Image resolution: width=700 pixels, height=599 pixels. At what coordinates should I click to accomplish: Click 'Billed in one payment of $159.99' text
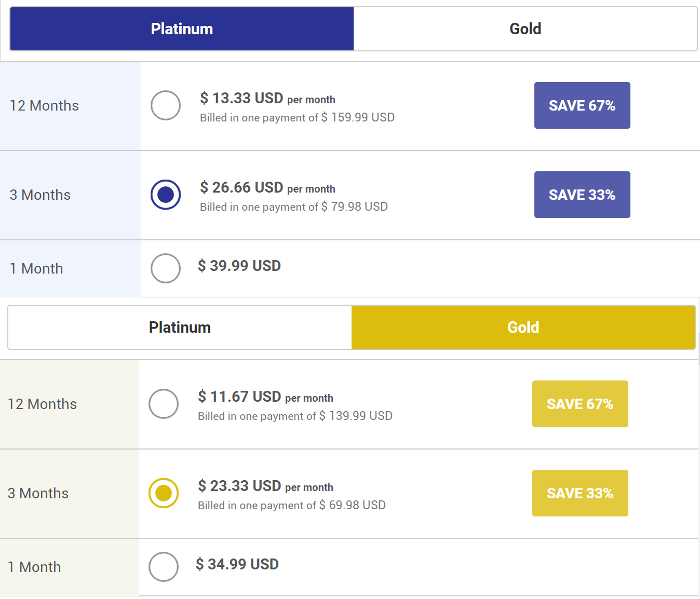297,118
